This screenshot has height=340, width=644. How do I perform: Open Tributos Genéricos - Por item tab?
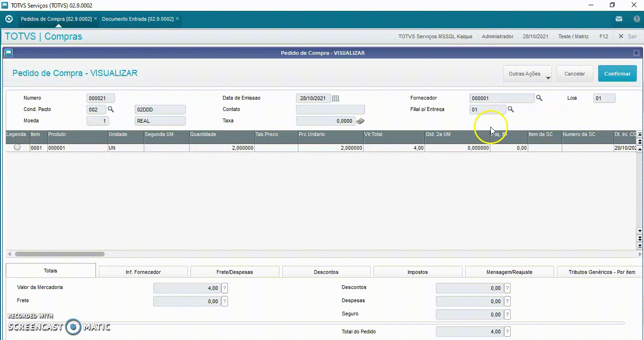(600, 272)
